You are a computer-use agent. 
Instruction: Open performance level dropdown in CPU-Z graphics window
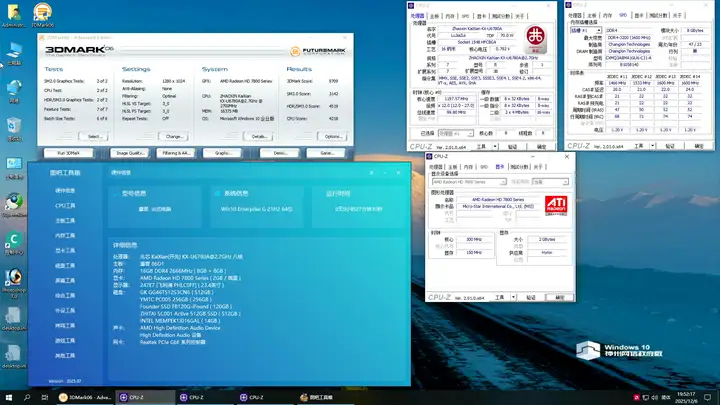pos(550,182)
